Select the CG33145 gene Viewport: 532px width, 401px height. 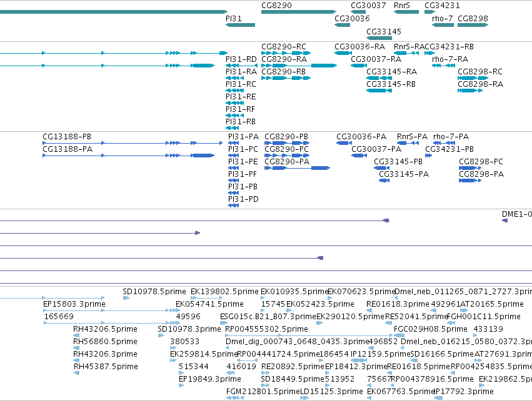coord(379,37)
